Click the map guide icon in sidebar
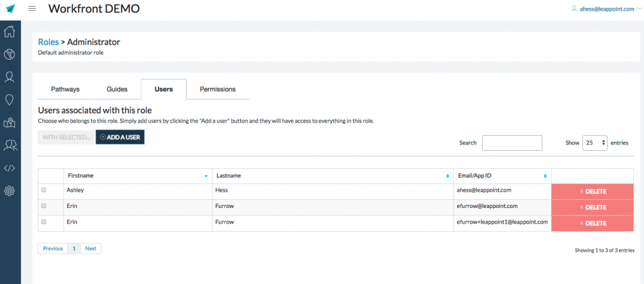Viewport: 644px width, 284px height. 9,123
